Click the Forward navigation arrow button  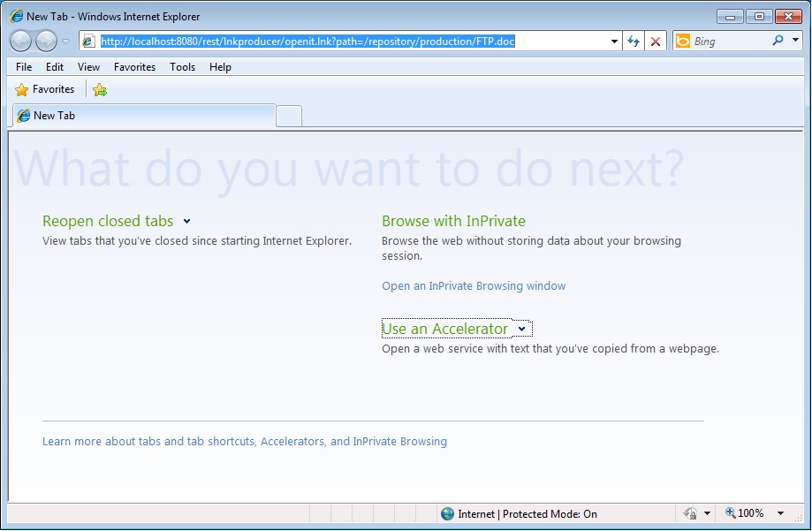46,41
